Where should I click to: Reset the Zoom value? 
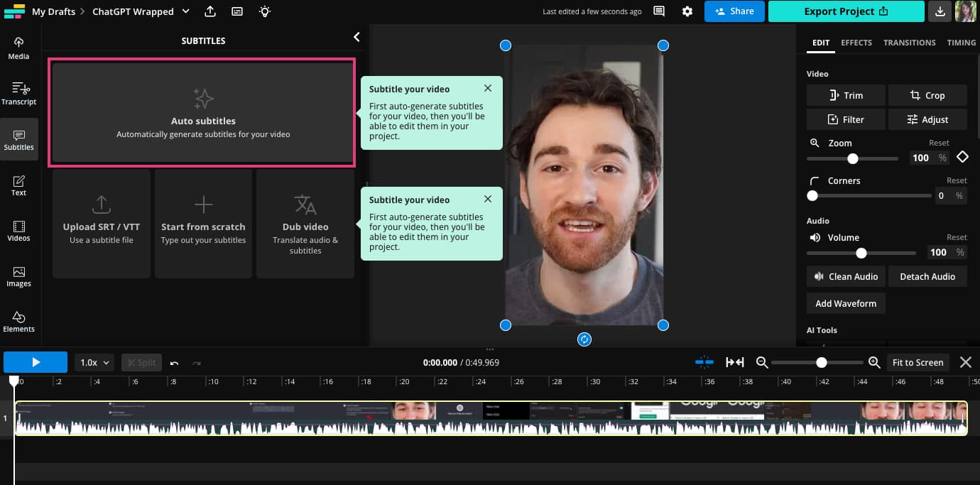pyautogui.click(x=939, y=143)
